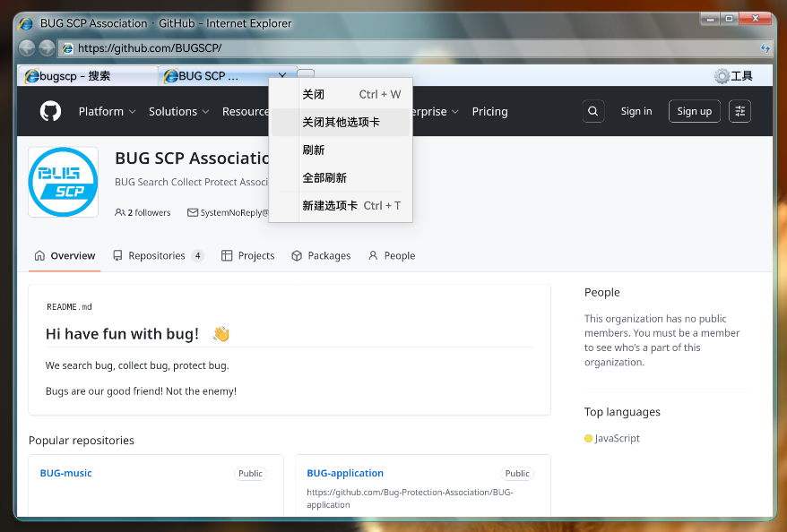Click the Public badge on BUG-music
The height and width of the screenshot is (532, 787).
[250, 474]
